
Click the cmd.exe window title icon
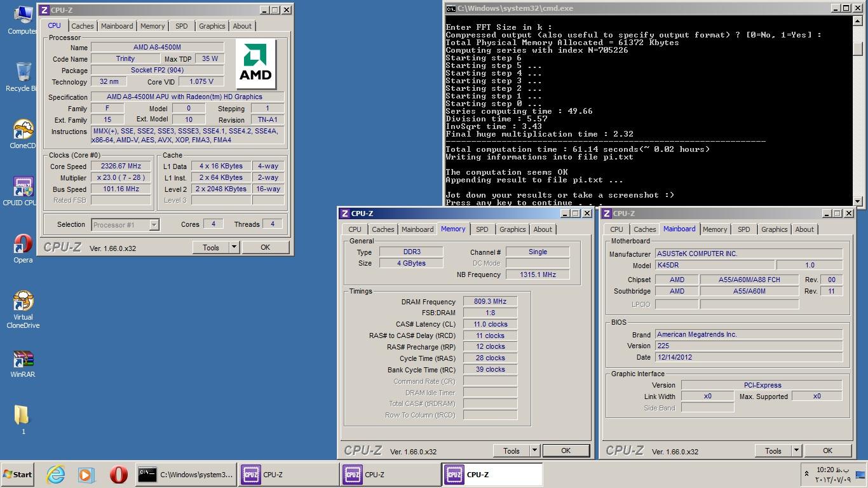click(451, 8)
